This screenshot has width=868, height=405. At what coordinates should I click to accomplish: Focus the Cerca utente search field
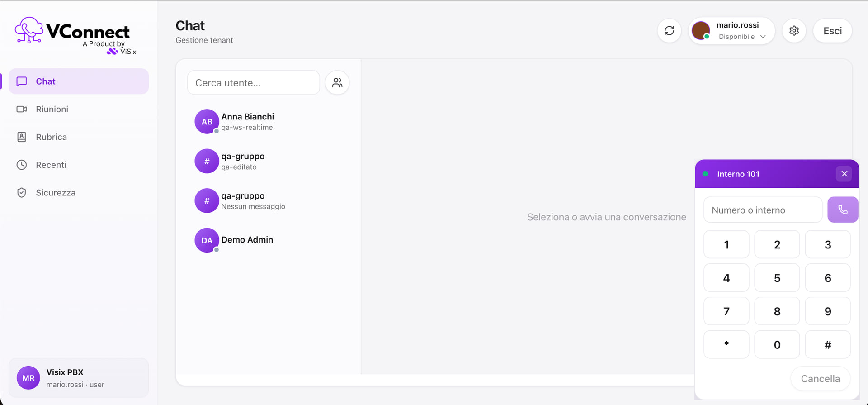tap(253, 83)
